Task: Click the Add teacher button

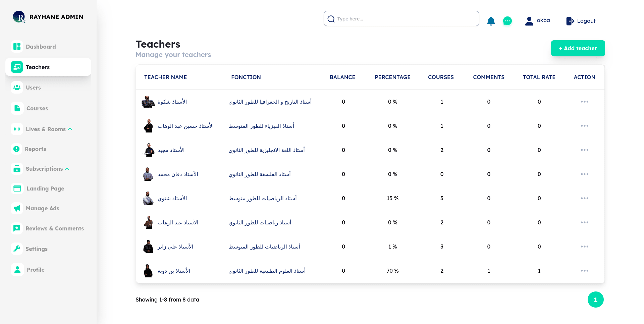Action: pos(578,48)
